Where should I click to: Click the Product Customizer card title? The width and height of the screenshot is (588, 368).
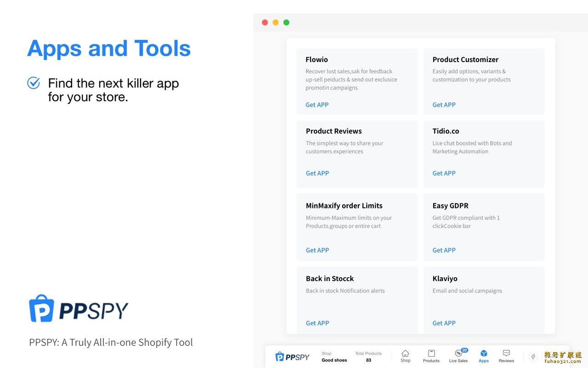(x=465, y=59)
